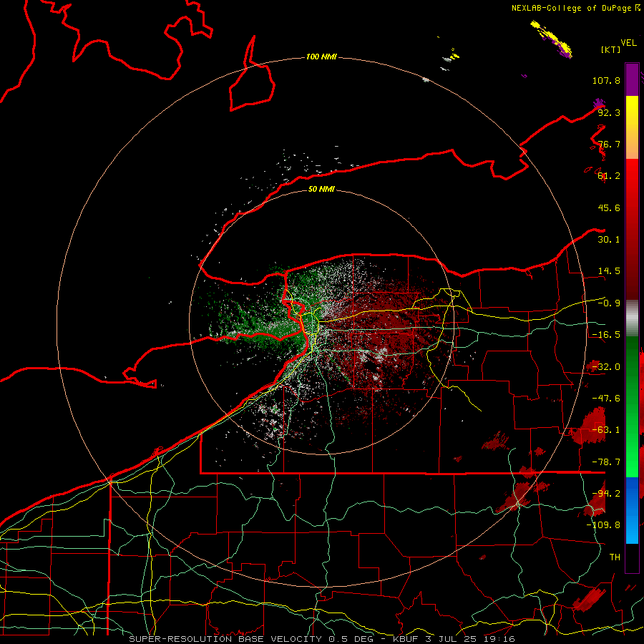The width and height of the screenshot is (644, 644).
Task: Click the bright green segment of the color bar
Action: tap(632, 406)
